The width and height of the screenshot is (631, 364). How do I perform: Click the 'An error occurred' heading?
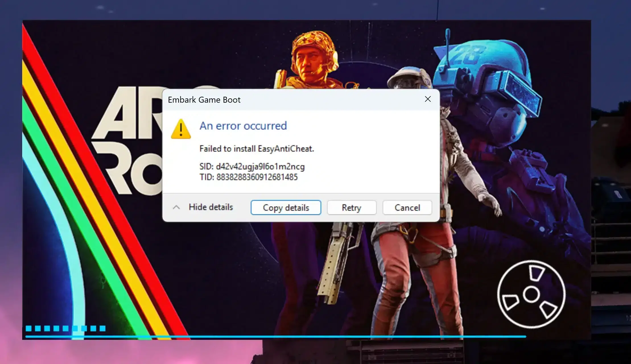tap(243, 126)
